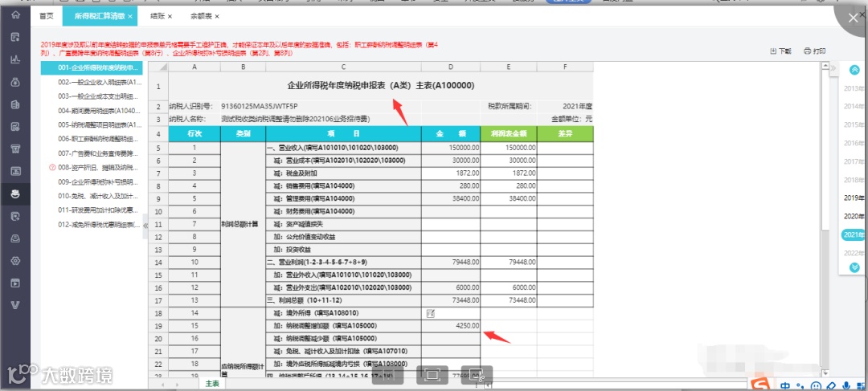
Task: Toggle the 中 Chinese input mode indicator
Action: pos(785,385)
